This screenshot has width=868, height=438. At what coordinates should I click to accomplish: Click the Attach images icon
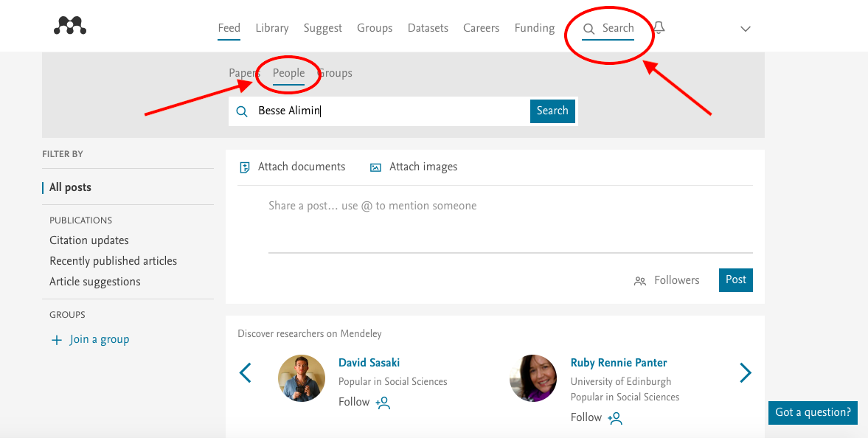(375, 167)
